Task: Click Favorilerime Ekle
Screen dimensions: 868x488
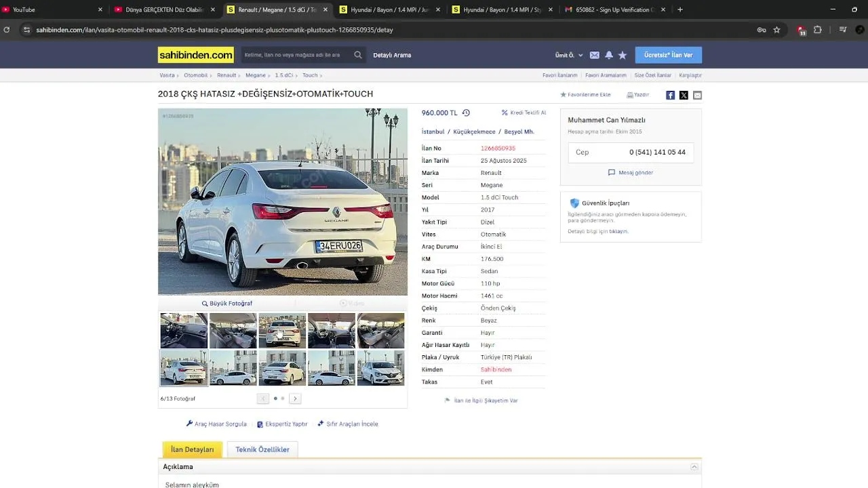Action: [585, 95]
